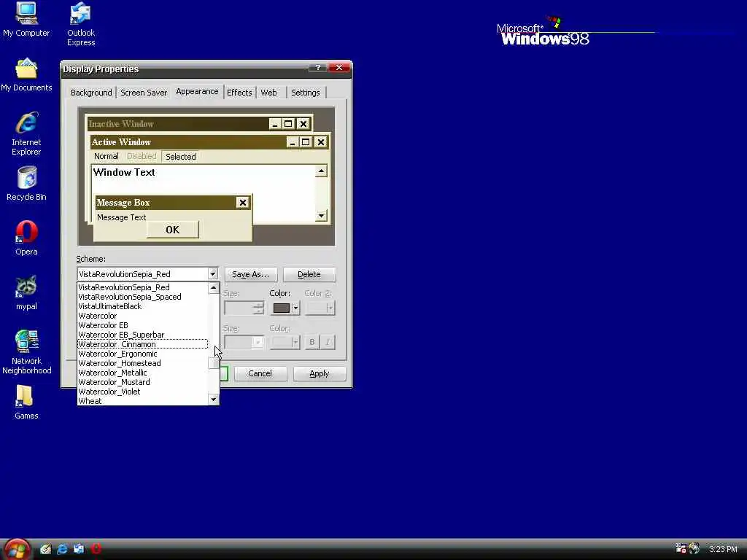Select Watercolor_Homestead scheme

pos(142,363)
